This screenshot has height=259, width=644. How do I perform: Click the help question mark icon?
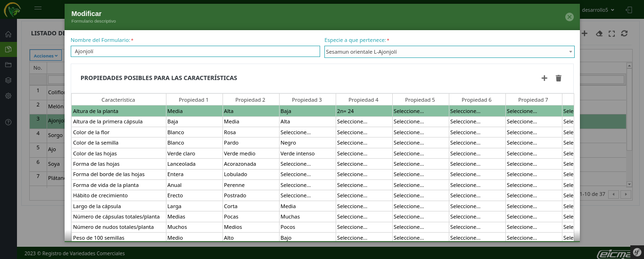click(x=8, y=122)
